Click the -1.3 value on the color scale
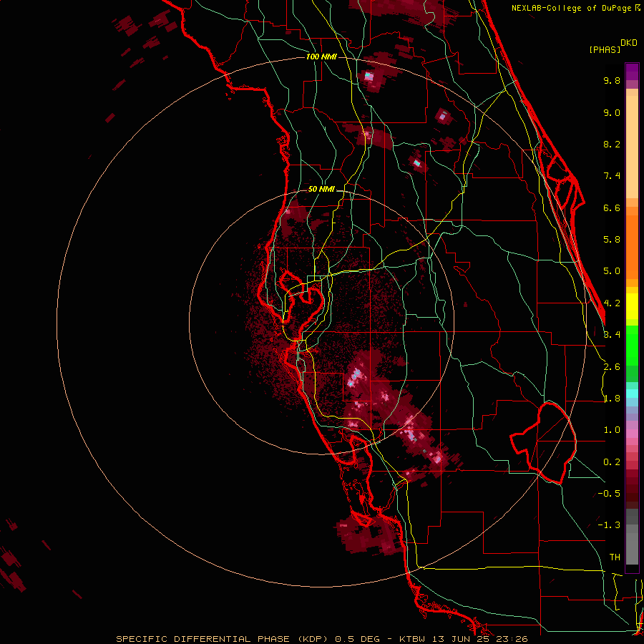The height and width of the screenshot is (644, 644). tap(609, 525)
